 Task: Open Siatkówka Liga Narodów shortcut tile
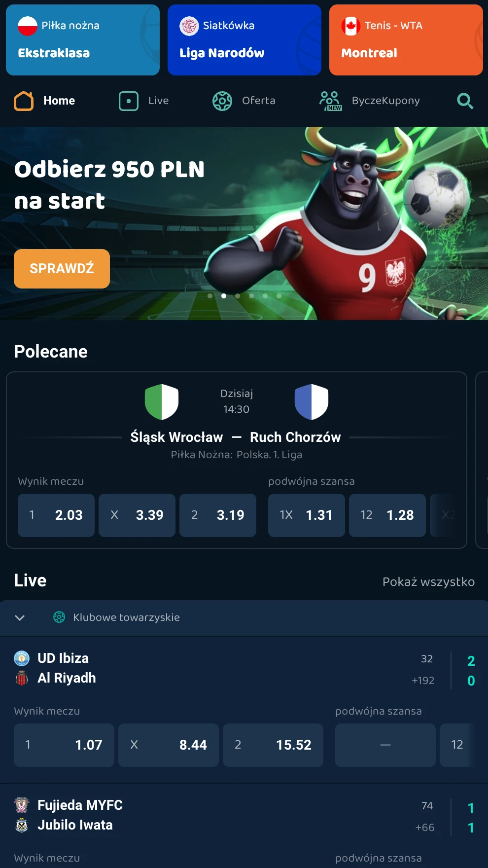[x=244, y=40]
